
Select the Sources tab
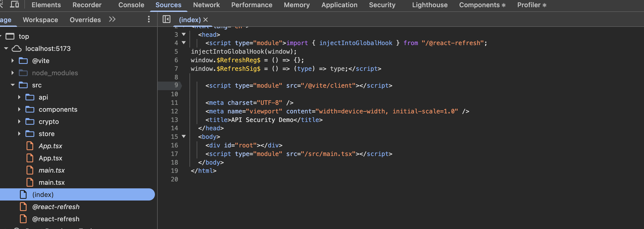(x=168, y=5)
